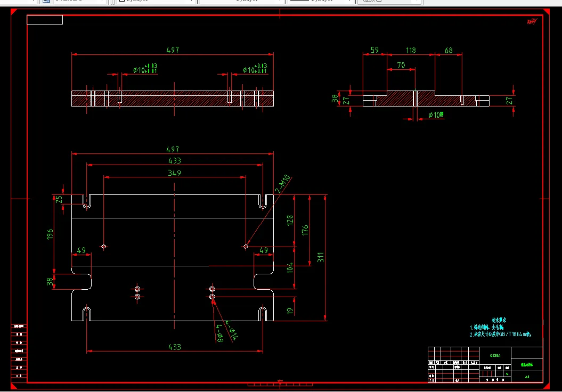The height and width of the screenshot is (392, 562).
Task: Select technical requirement line 1
Action: coord(486,328)
